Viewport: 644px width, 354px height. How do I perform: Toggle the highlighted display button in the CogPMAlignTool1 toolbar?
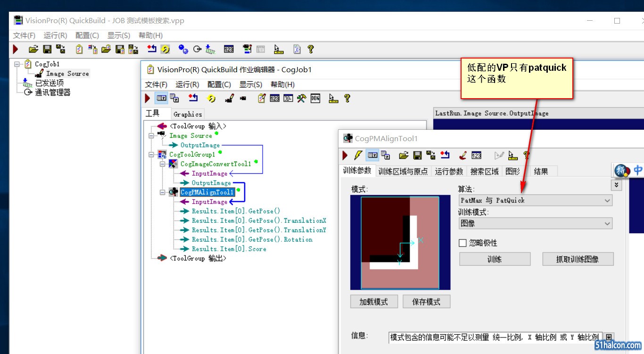(372, 155)
